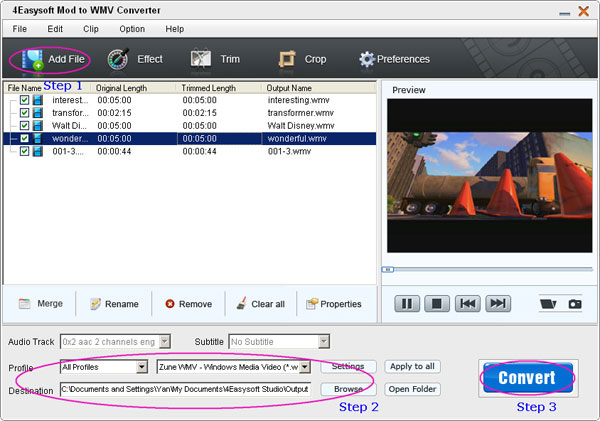Click Browse for destination folder
Image resolution: width=600 pixels, height=421 pixels.
point(348,389)
